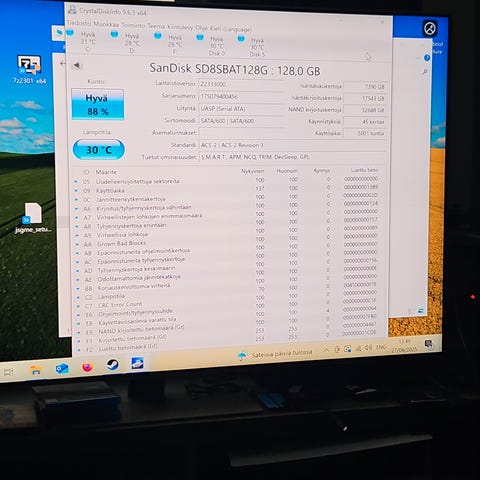This screenshot has width=480, height=480.
Task: Select the Disk 5 status icon
Action: [241, 39]
